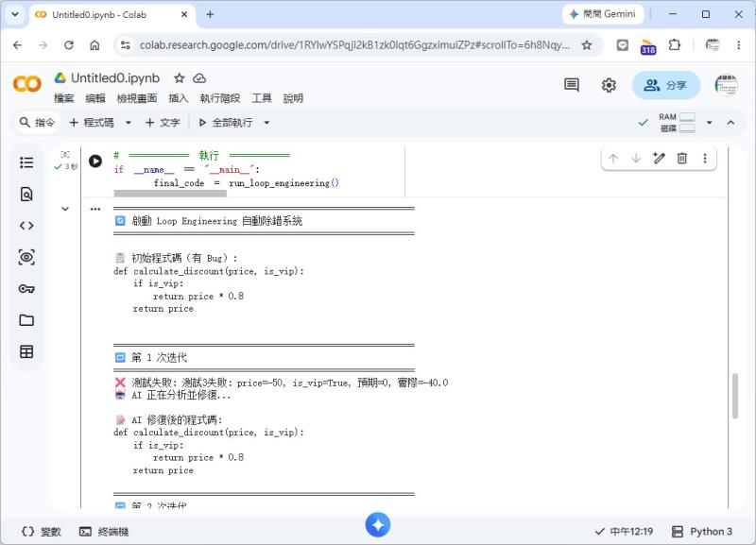Open the files folder panel
Viewport: 756px width, 545px height.
pos(26,320)
